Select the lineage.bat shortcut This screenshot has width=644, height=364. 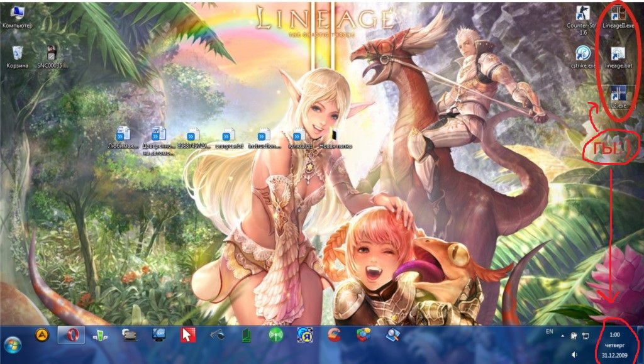point(618,57)
